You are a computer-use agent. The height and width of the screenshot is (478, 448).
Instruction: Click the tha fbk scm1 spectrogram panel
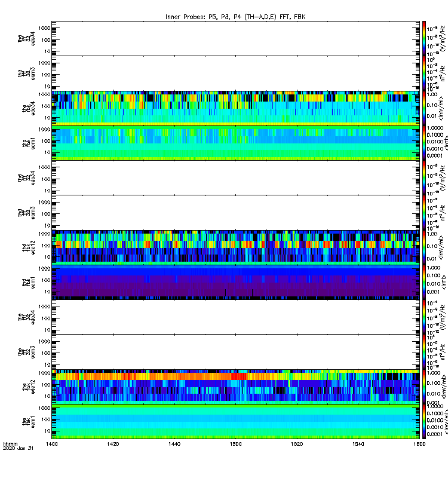(235, 143)
